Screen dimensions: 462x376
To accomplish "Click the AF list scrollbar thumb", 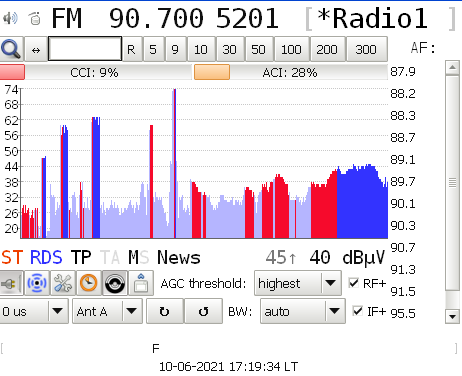I will (452, 183).
